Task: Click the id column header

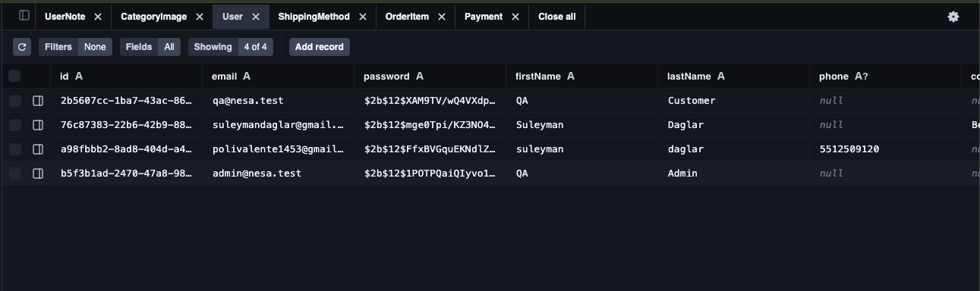Action: (126, 76)
